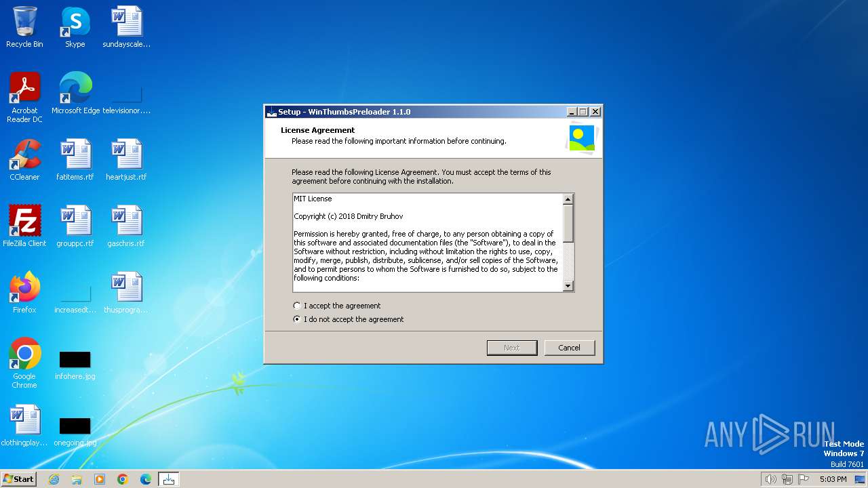Click the grayed Next button
This screenshot has width=868, height=488.
point(512,348)
